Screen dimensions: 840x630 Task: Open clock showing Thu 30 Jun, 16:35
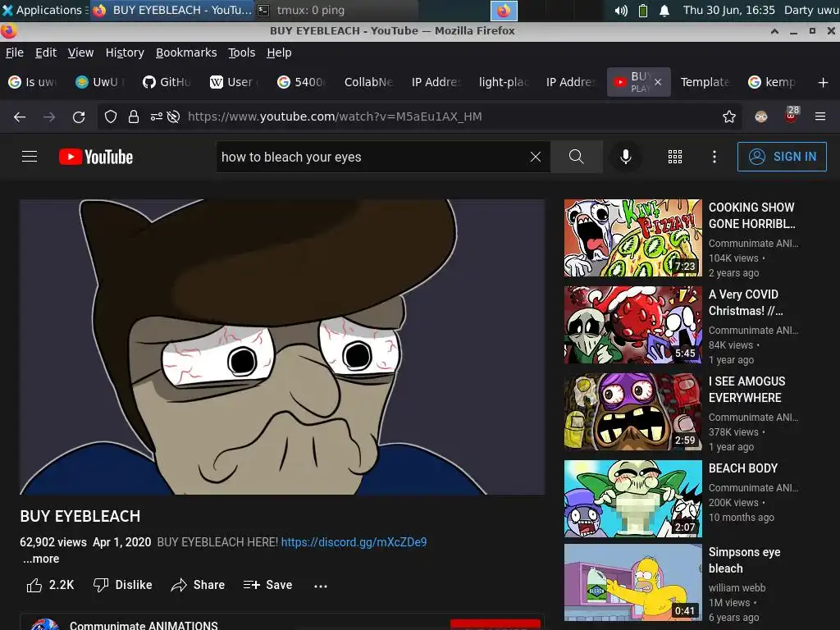pos(728,10)
